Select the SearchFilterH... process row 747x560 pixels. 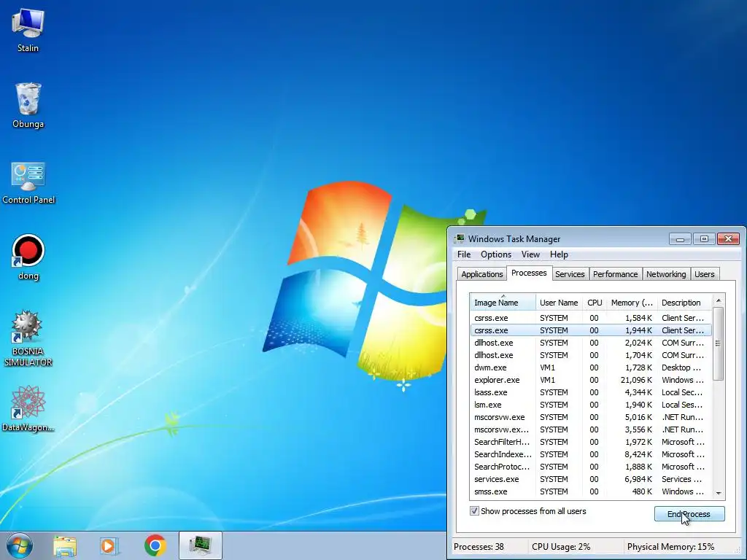point(591,441)
